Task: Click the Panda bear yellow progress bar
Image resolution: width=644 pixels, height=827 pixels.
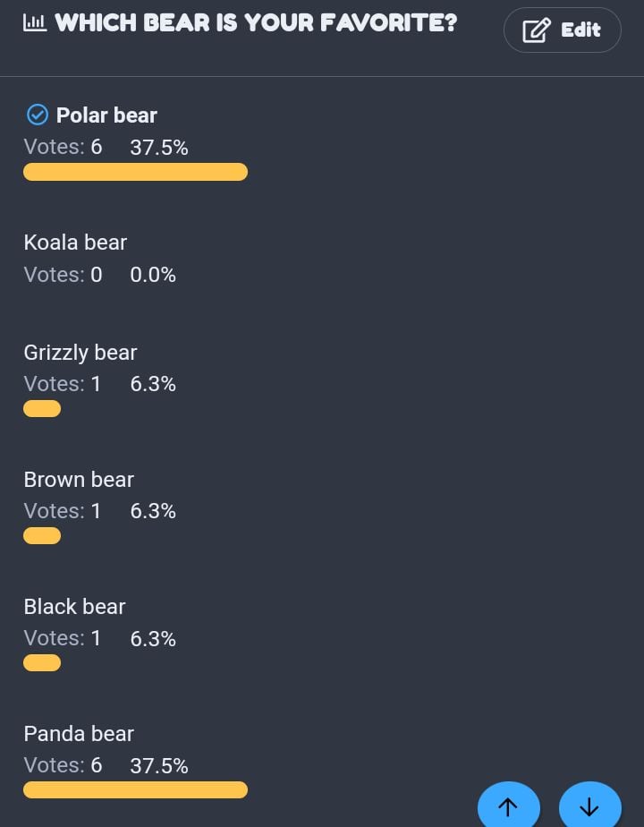Action: tap(135, 789)
